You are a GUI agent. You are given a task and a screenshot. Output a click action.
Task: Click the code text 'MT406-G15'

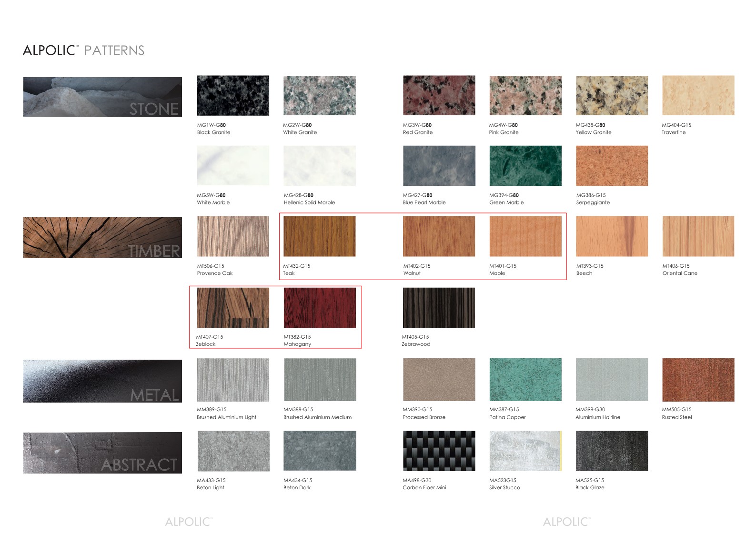[x=676, y=266]
